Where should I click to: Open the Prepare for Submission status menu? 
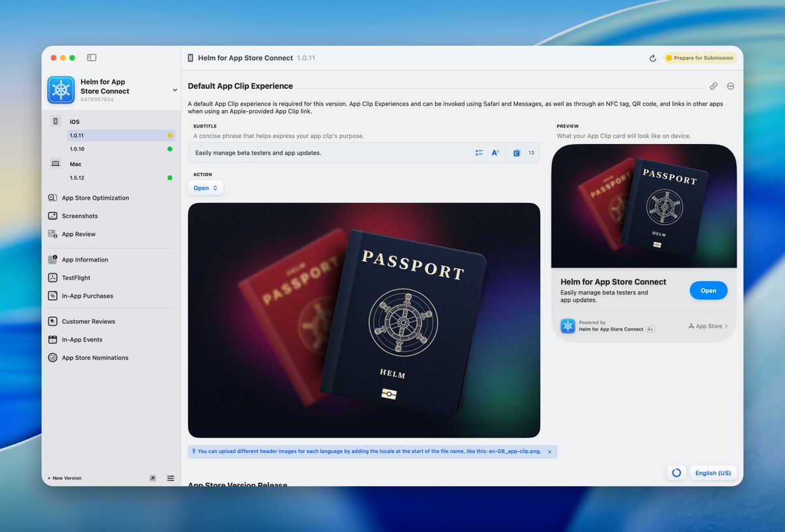pos(701,58)
